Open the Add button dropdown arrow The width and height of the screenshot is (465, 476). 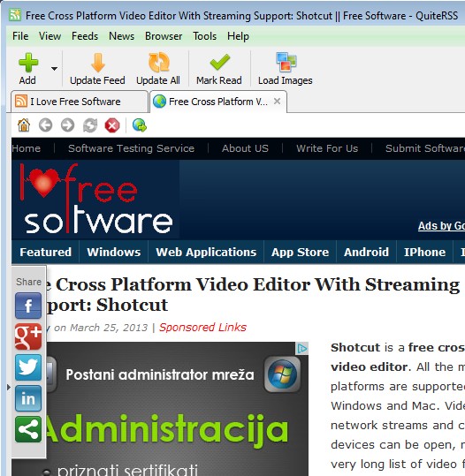pyautogui.click(x=55, y=69)
